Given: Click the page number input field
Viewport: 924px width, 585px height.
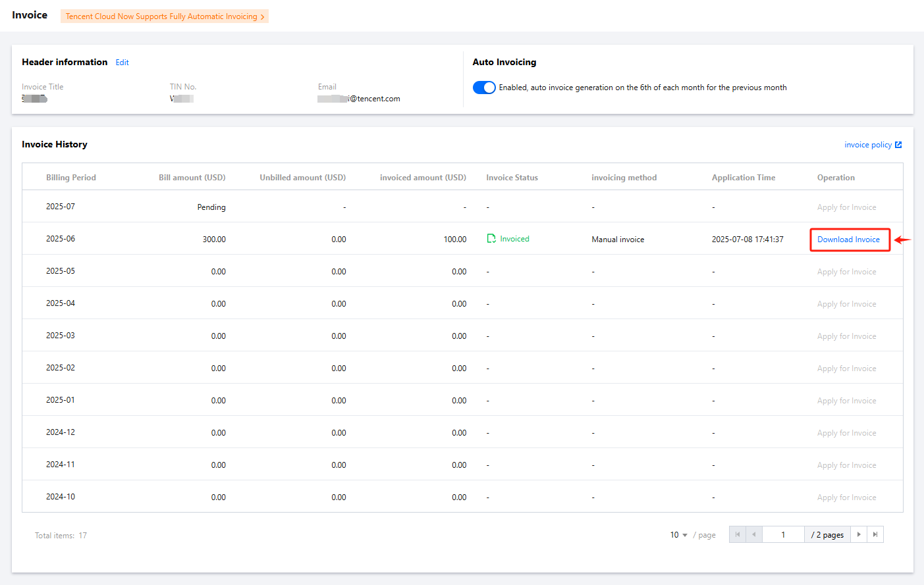Looking at the screenshot, I should [x=783, y=534].
